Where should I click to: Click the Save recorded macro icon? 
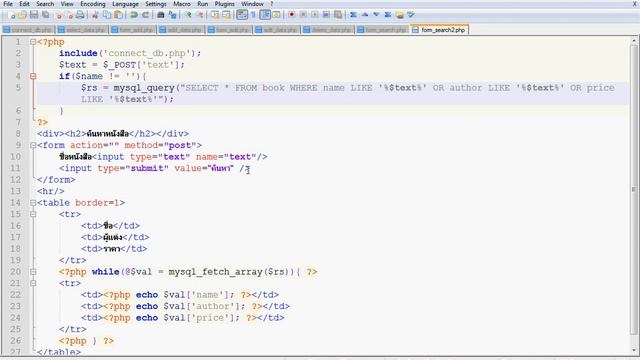[338, 15]
